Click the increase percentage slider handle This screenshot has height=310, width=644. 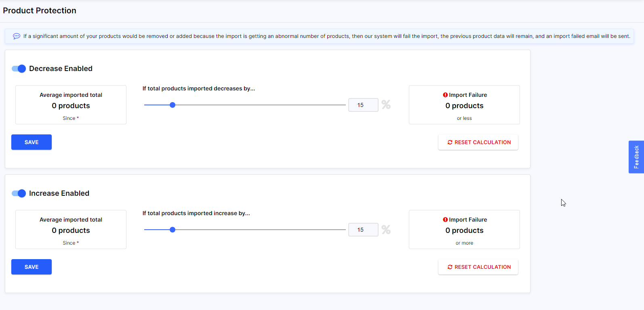[x=173, y=230]
